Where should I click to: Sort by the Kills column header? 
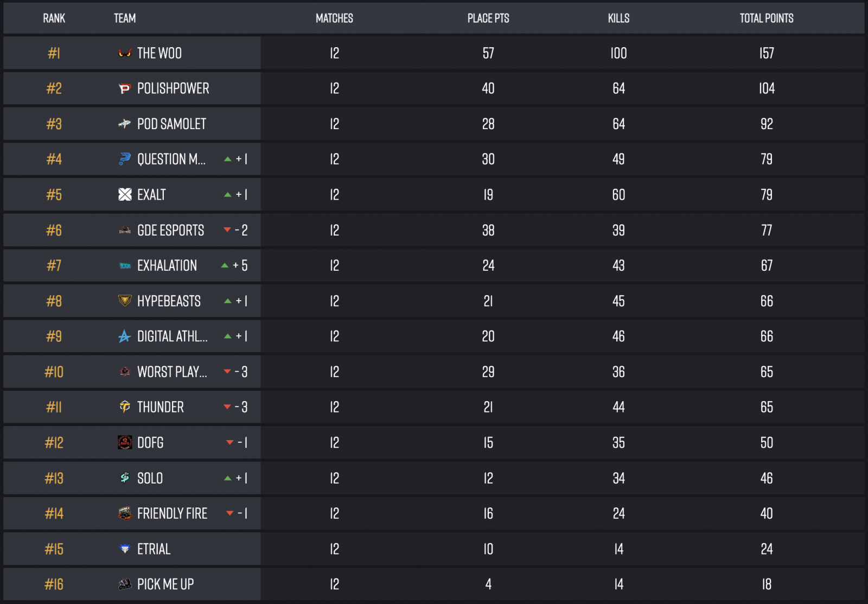point(618,18)
